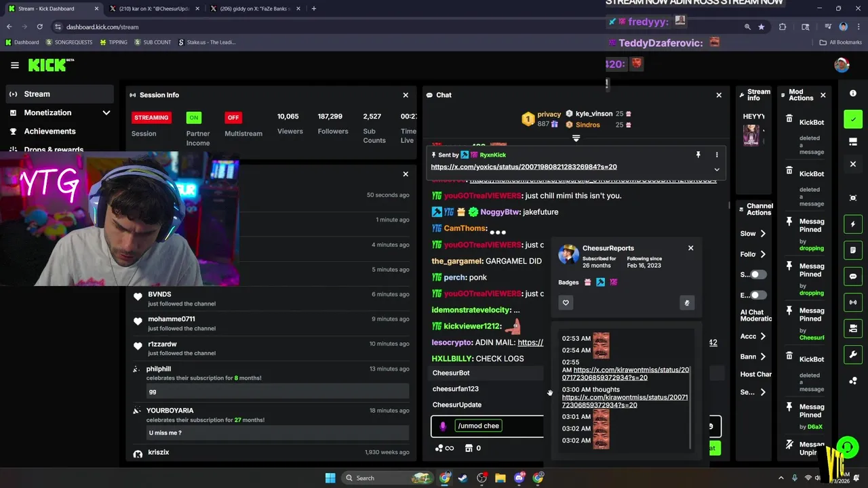Open the SONGREQUESTS bookmark

coord(69,42)
